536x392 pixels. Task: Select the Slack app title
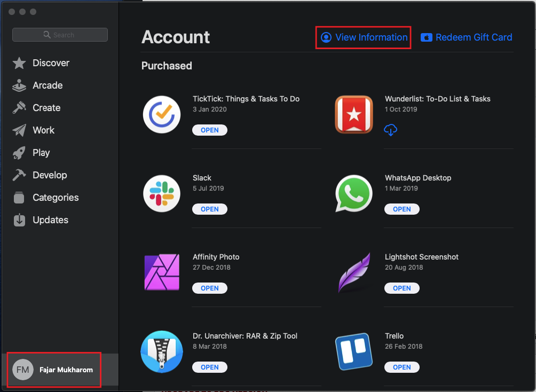coord(202,178)
